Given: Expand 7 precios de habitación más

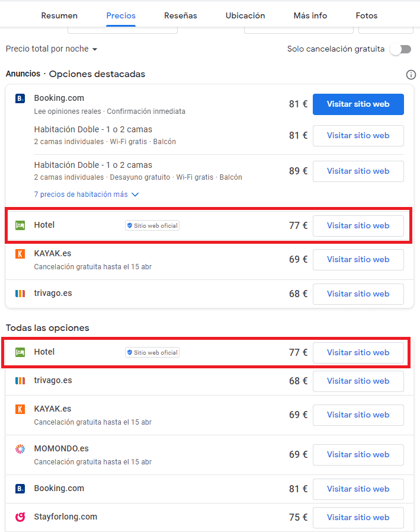Looking at the screenshot, I should coord(86,195).
